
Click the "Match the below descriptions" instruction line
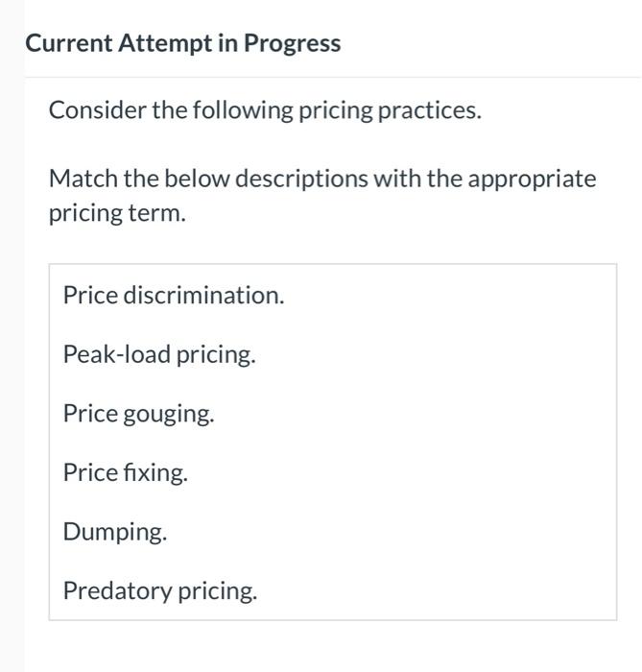pos(322,179)
